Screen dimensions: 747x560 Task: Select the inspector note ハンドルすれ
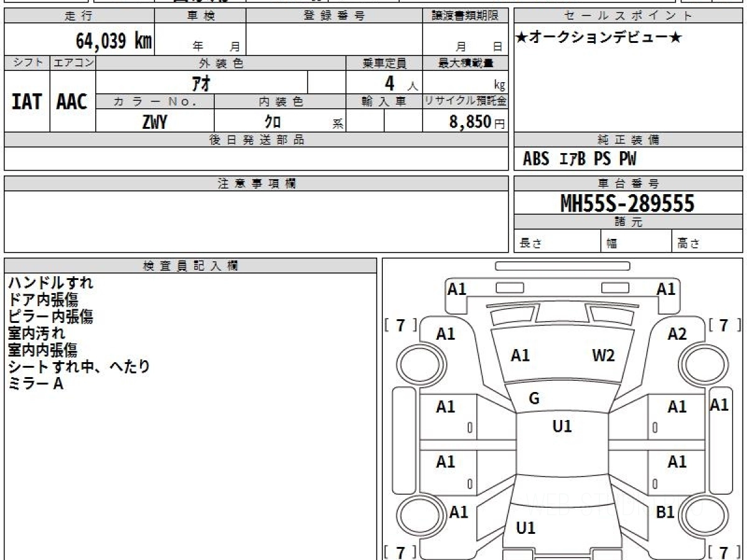[50, 282]
